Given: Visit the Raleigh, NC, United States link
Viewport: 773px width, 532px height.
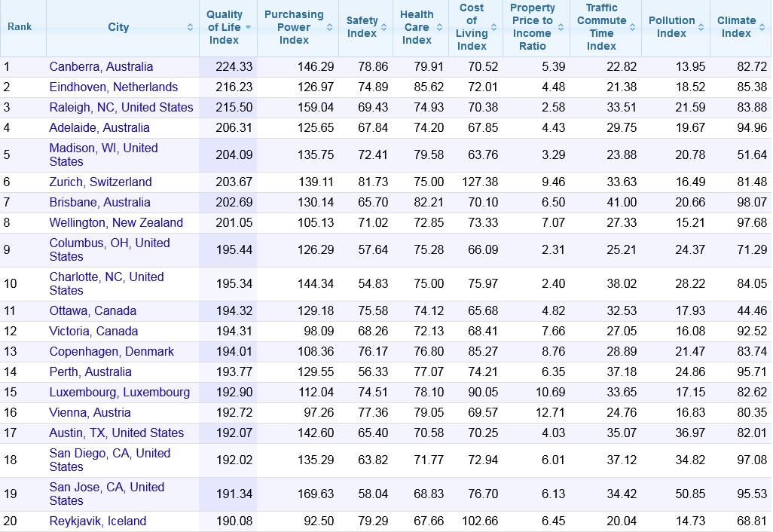Looking at the screenshot, I should [121, 107].
